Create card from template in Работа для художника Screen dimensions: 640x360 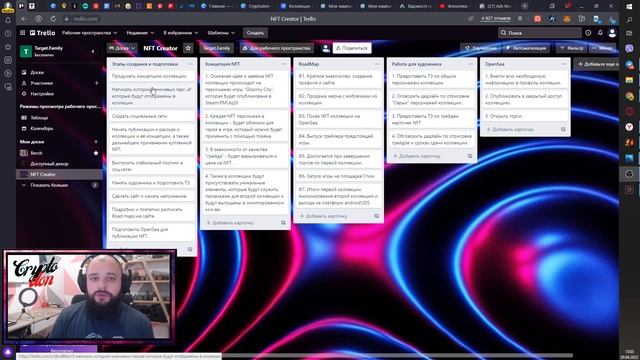coord(470,156)
